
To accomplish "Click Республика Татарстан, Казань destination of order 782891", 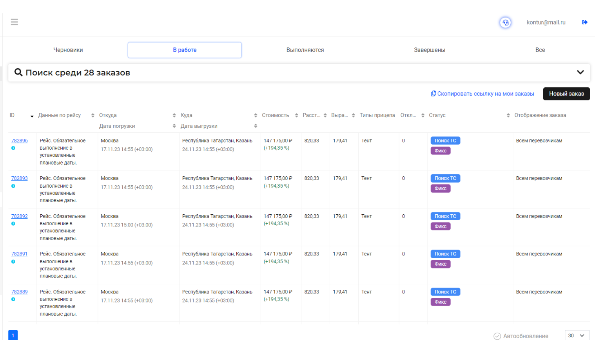I will (x=217, y=254).
